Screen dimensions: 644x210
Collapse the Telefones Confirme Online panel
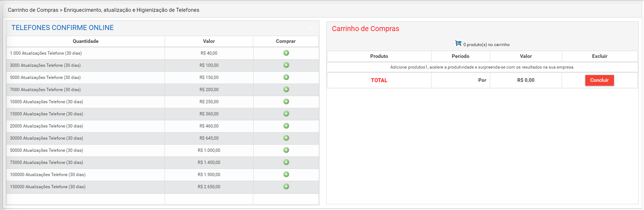point(310,27)
